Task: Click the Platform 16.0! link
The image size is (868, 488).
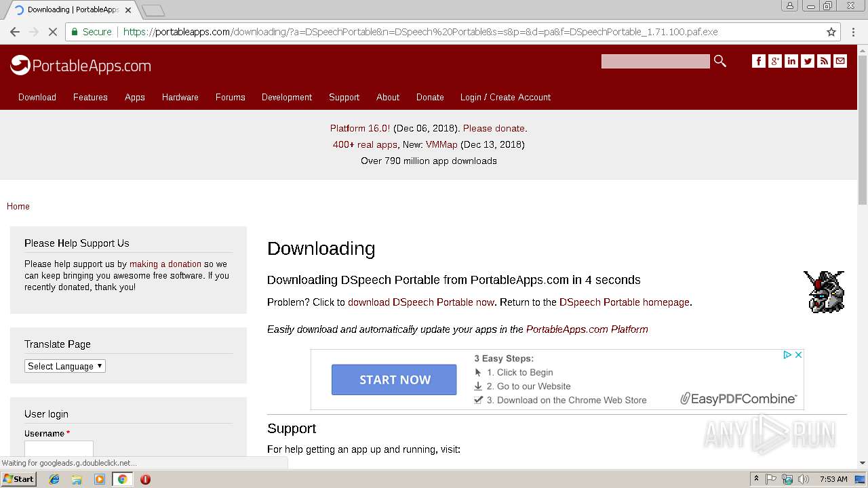Action: pyautogui.click(x=360, y=128)
